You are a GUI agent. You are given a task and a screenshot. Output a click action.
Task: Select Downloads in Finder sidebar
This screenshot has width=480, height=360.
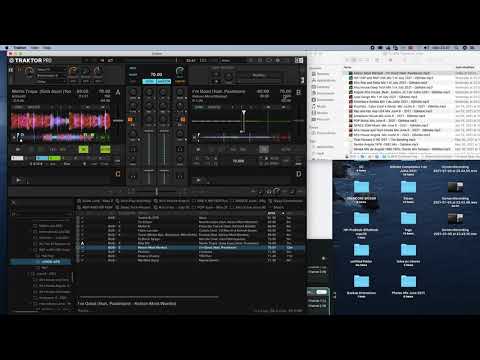(x=323, y=100)
